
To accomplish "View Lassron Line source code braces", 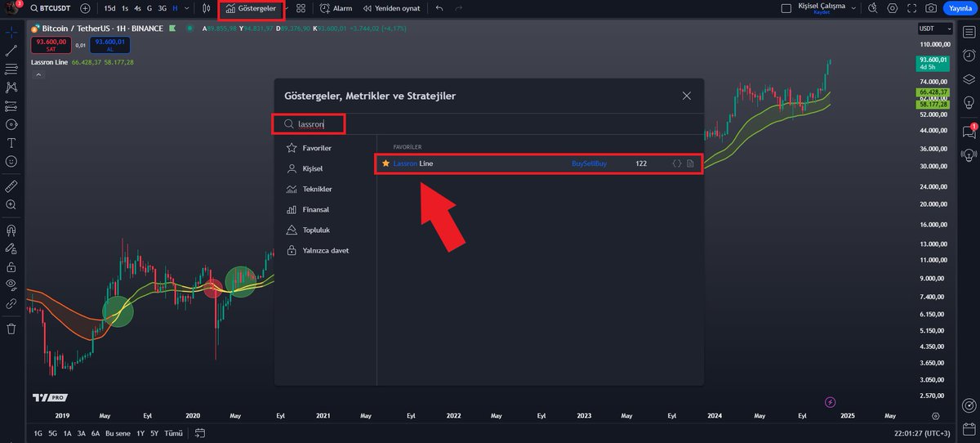I will (x=676, y=163).
